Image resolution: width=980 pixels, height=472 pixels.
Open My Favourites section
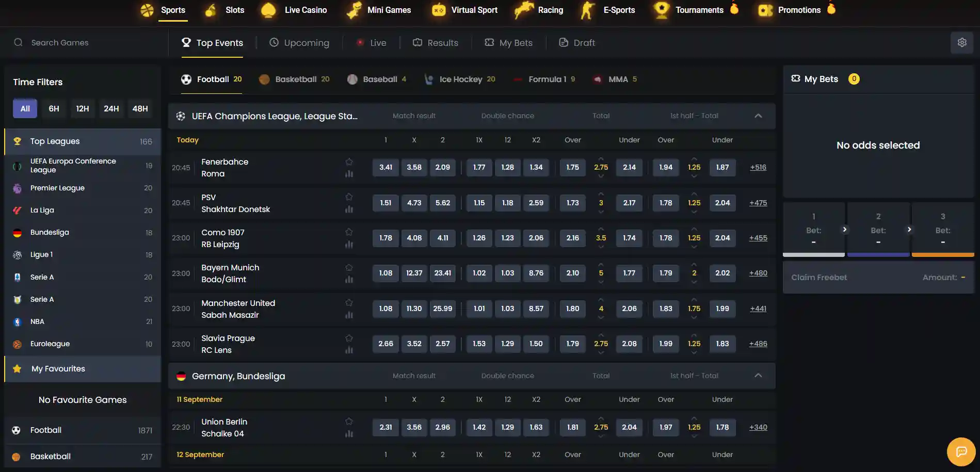tap(83, 369)
